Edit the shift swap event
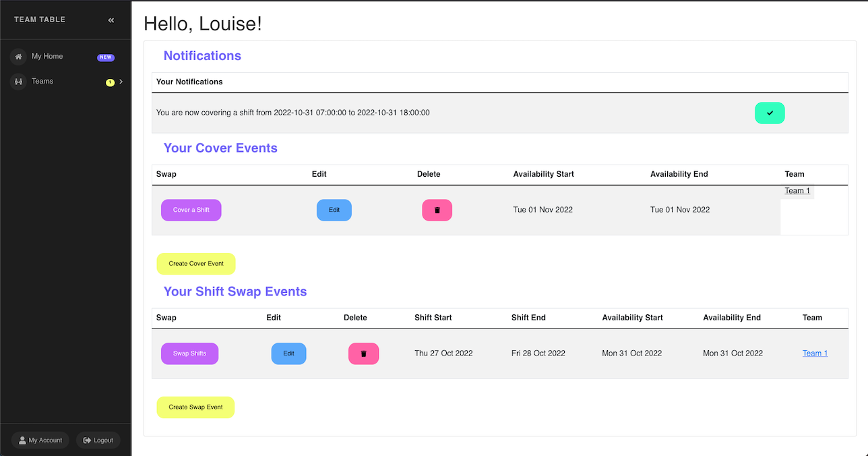868x456 pixels. click(288, 353)
